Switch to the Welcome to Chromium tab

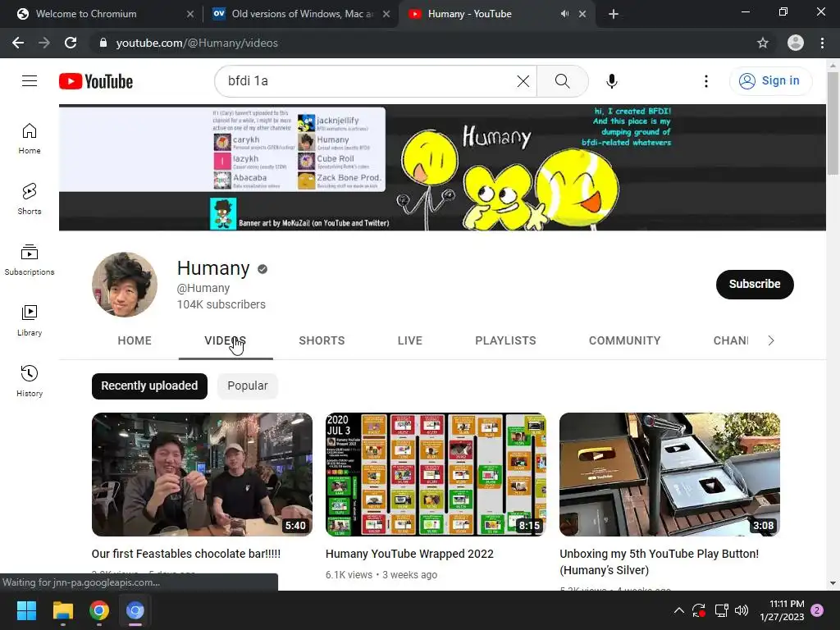click(85, 14)
